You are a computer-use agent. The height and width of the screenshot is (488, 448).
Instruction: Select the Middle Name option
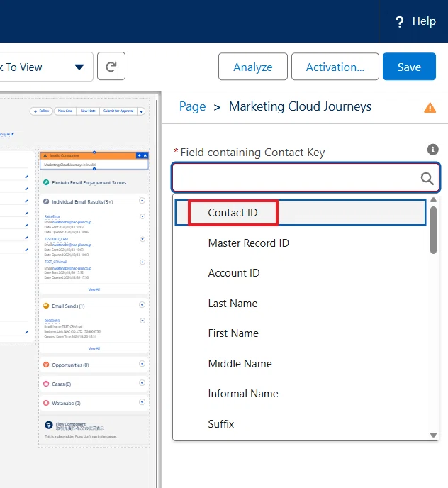coord(301,363)
